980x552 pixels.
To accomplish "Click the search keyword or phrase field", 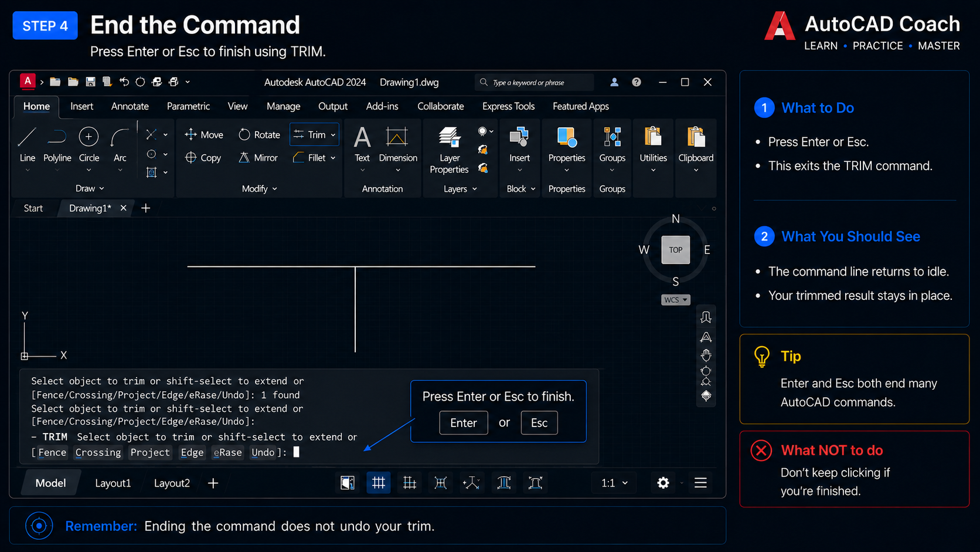I will click(x=534, y=82).
